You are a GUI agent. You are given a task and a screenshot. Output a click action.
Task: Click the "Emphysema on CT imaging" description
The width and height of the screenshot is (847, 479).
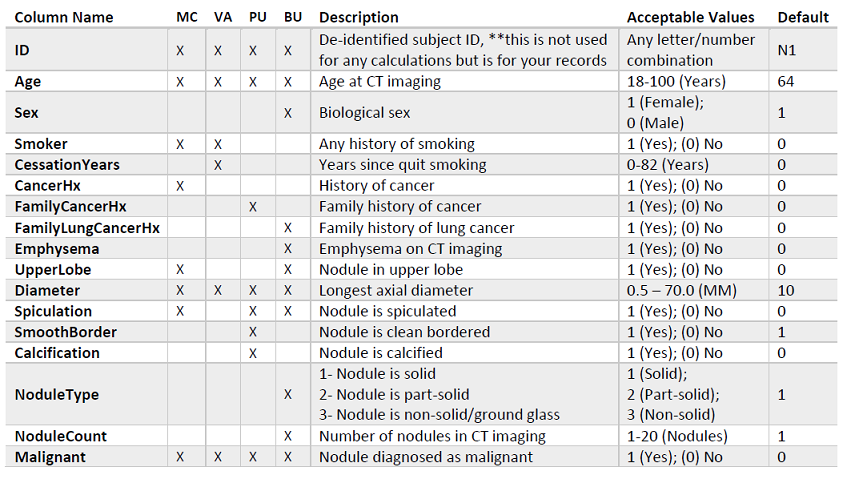pyautogui.click(x=410, y=248)
